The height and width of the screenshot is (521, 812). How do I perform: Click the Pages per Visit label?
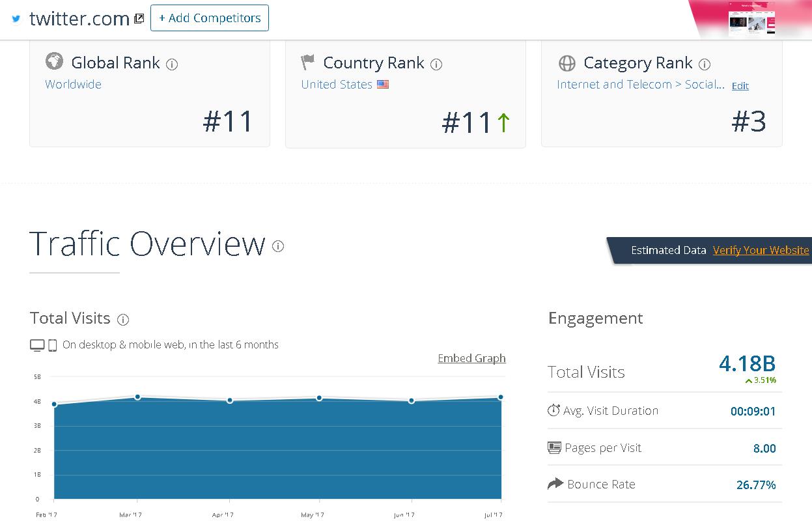[603, 448]
